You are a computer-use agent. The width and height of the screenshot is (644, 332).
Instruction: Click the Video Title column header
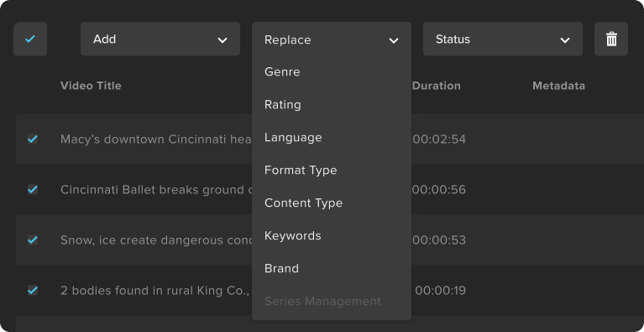(91, 86)
